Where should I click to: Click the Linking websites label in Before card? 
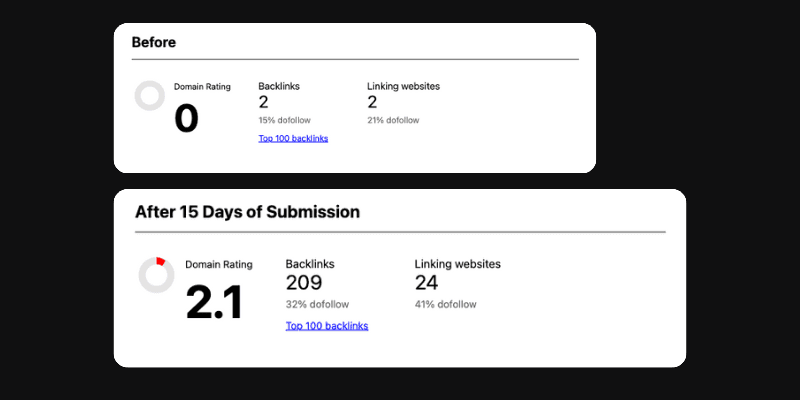click(x=403, y=86)
